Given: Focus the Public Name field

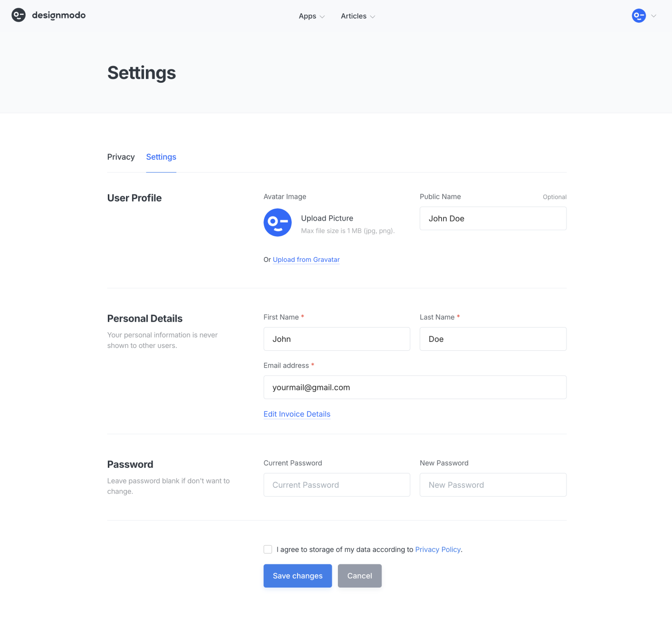Looking at the screenshot, I should pyautogui.click(x=493, y=219).
